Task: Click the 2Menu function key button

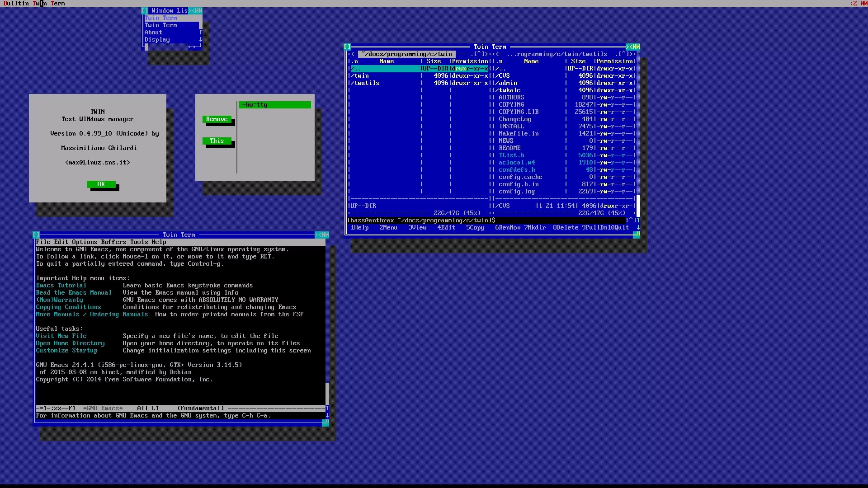Action: point(389,227)
